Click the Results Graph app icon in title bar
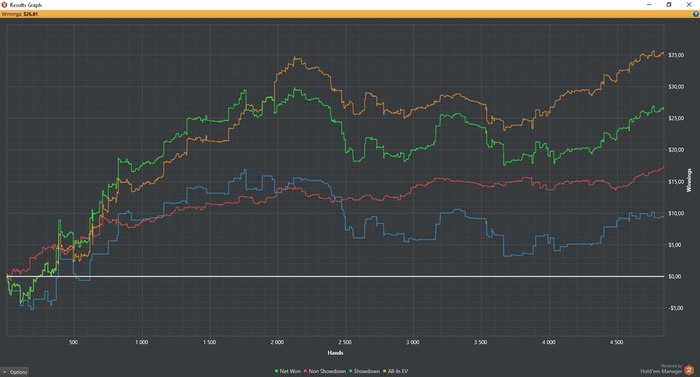The image size is (700, 377). tap(4, 4)
